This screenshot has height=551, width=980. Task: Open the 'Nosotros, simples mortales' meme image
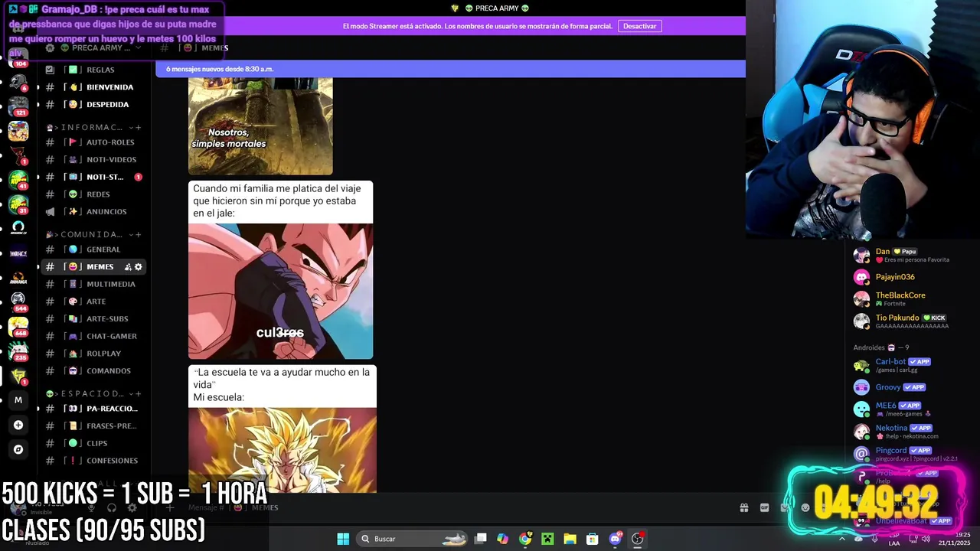click(260, 126)
